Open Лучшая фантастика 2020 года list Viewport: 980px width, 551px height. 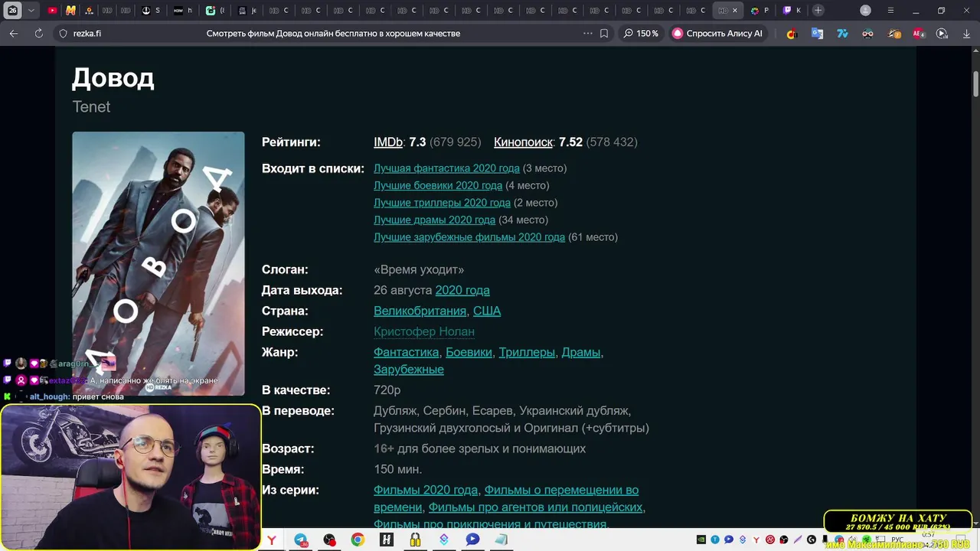[x=446, y=168]
